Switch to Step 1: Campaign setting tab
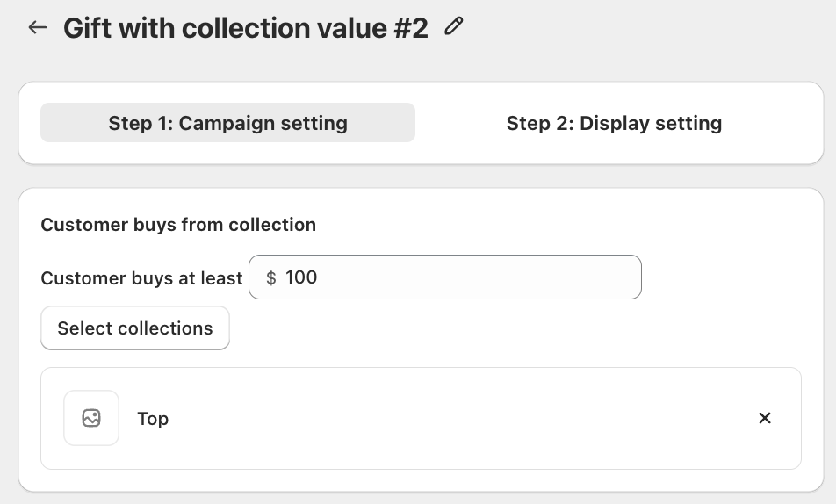Image resolution: width=836 pixels, height=504 pixels. (227, 123)
